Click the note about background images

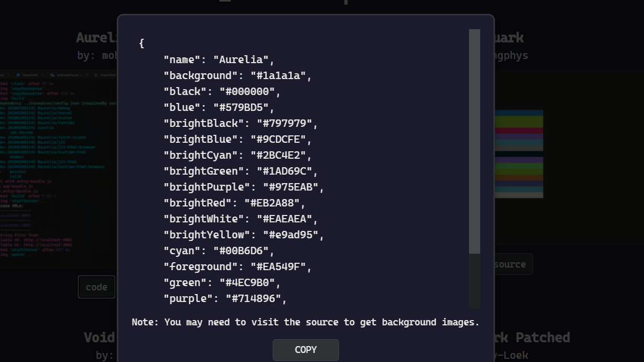306,322
